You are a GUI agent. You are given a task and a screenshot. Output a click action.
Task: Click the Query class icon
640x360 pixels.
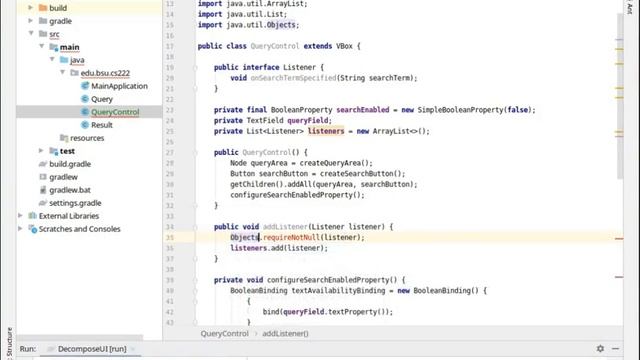pos(85,99)
